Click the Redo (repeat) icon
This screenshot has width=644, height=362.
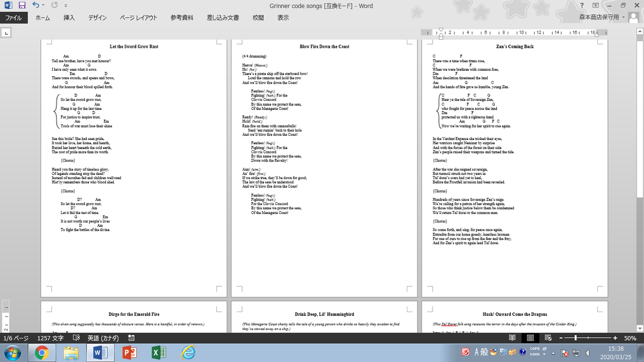click(x=54, y=6)
